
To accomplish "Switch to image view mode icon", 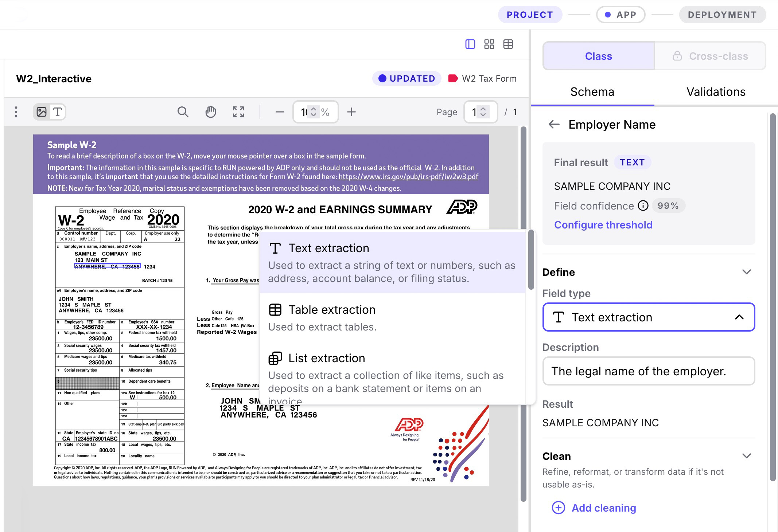I will click(42, 112).
